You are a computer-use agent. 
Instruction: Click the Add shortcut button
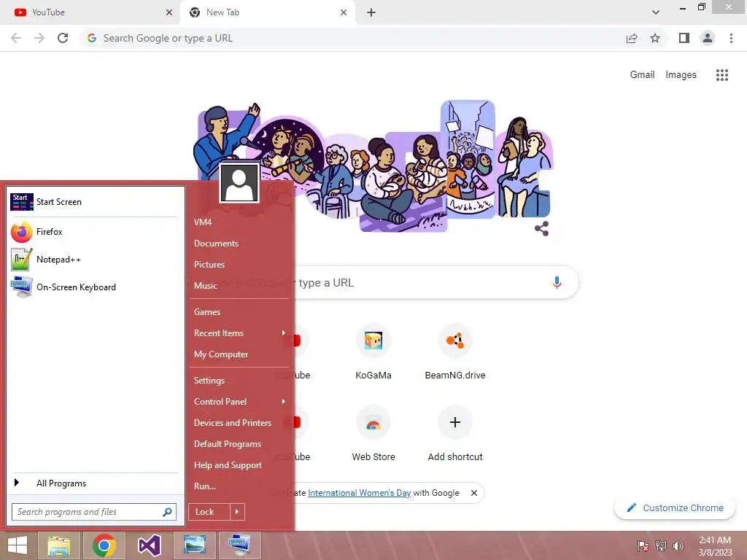click(455, 433)
